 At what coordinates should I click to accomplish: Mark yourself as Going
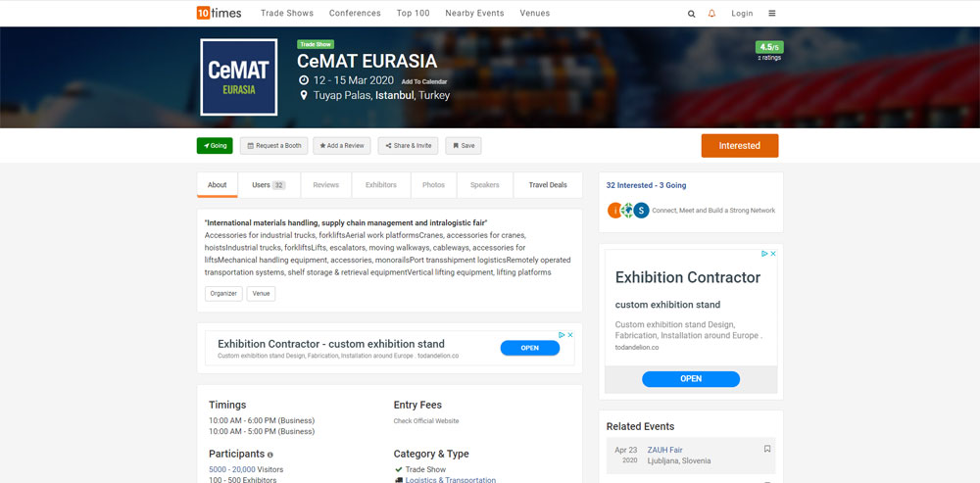pos(215,146)
